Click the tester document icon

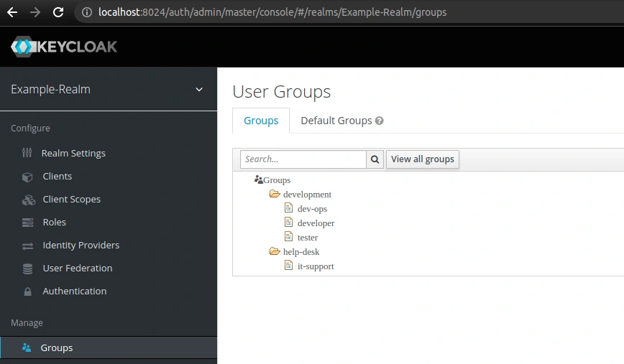(288, 236)
